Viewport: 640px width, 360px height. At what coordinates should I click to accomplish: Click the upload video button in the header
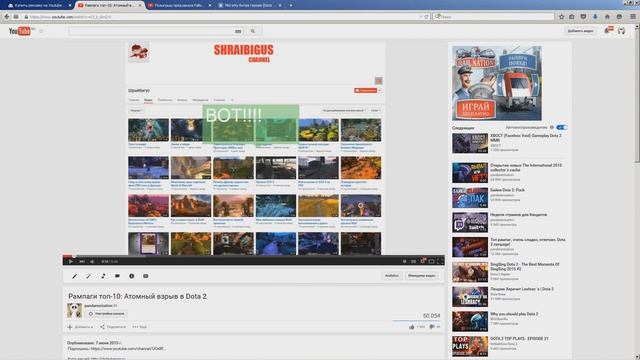pos(580,31)
